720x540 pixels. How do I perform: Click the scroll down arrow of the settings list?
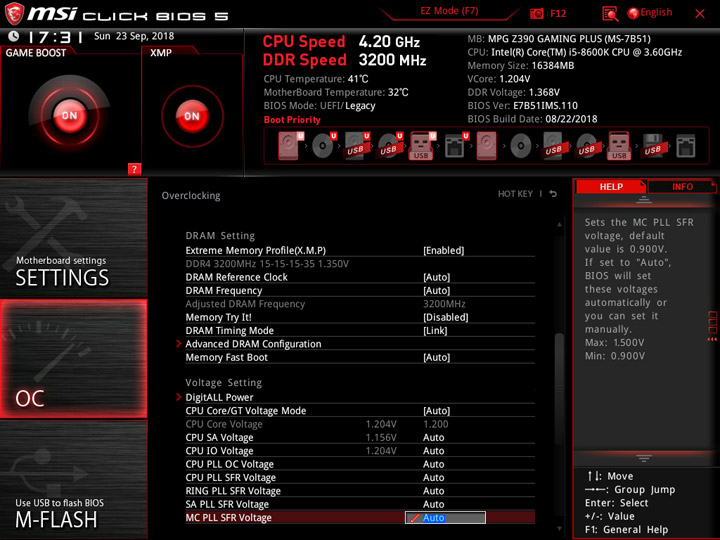click(x=559, y=529)
